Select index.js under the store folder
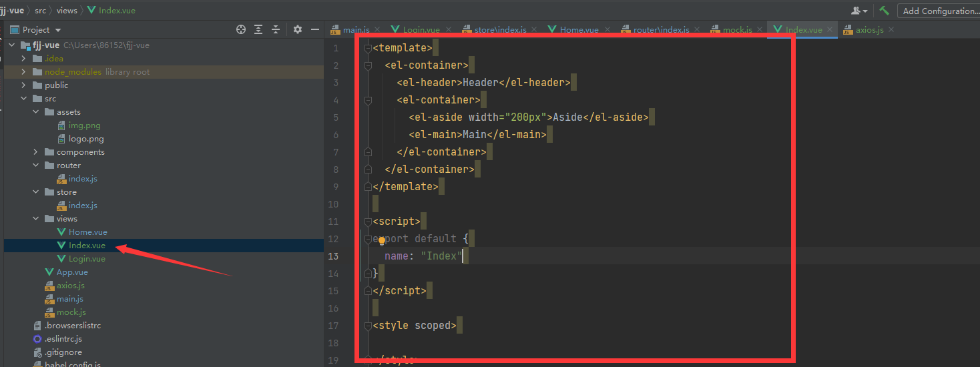 (x=83, y=206)
